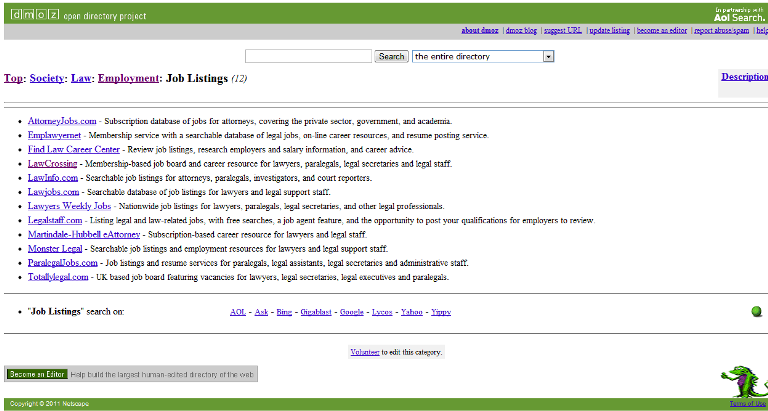Click Volunteer to edit this category
The width and height of the screenshot is (768, 411).
364,352
